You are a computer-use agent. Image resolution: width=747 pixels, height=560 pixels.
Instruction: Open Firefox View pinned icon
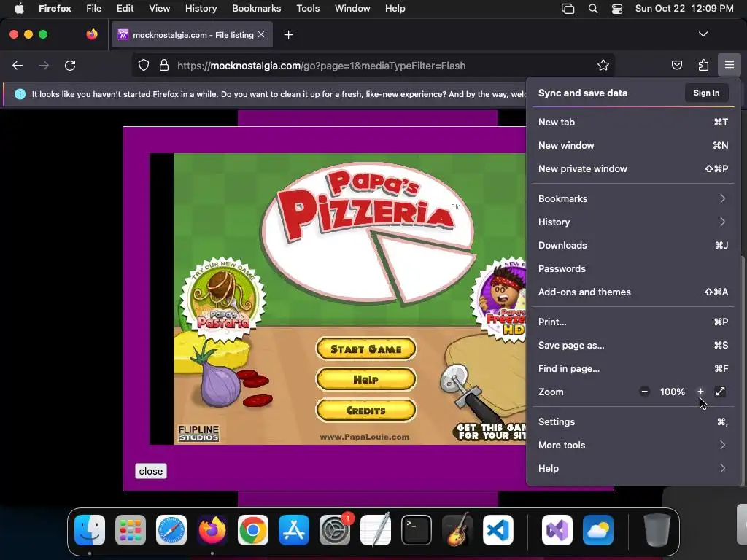point(91,34)
